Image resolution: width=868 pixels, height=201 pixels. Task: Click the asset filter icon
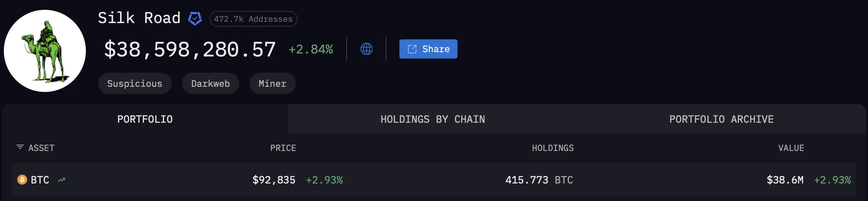pyautogui.click(x=20, y=147)
